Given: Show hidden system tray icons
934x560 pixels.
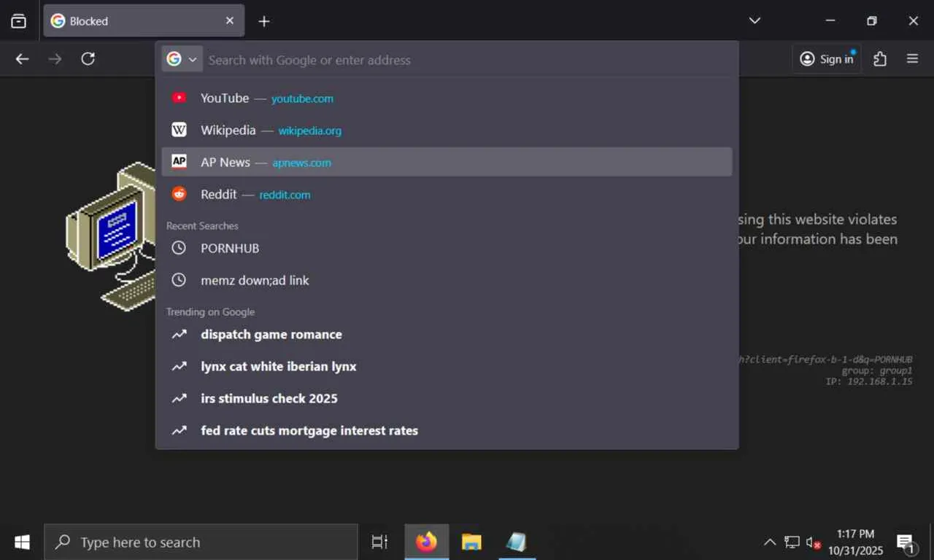Looking at the screenshot, I should coord(769,542).
